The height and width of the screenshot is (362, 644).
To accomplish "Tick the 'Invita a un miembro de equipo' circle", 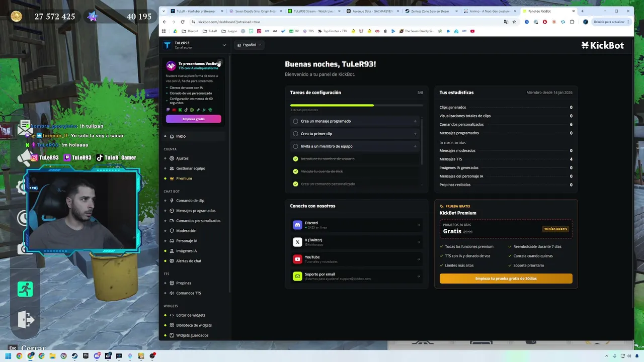I will [295, 146].
